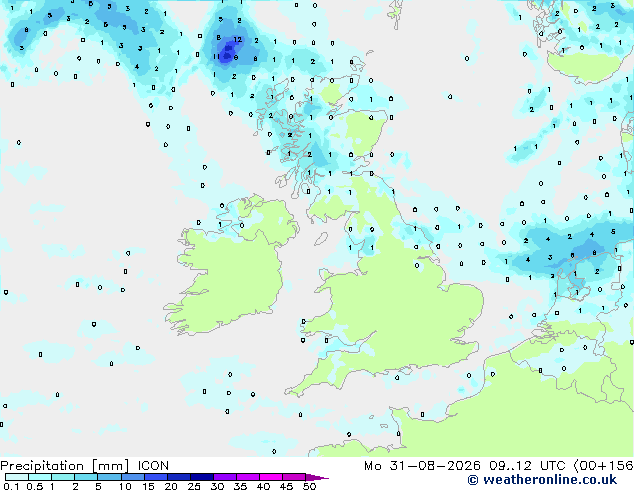Click the "12" peak precipitation value on map
The image size is (634, 490).
[x=238, y=40]
